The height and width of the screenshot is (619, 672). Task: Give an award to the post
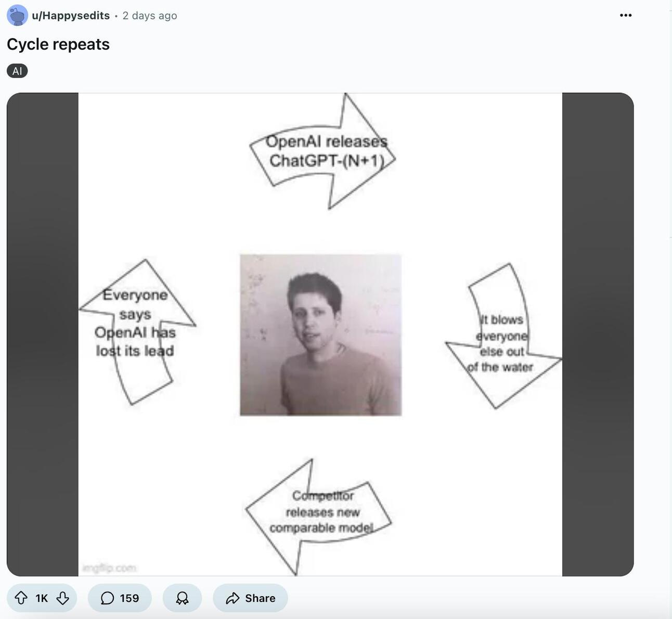[x=182, y=598]
